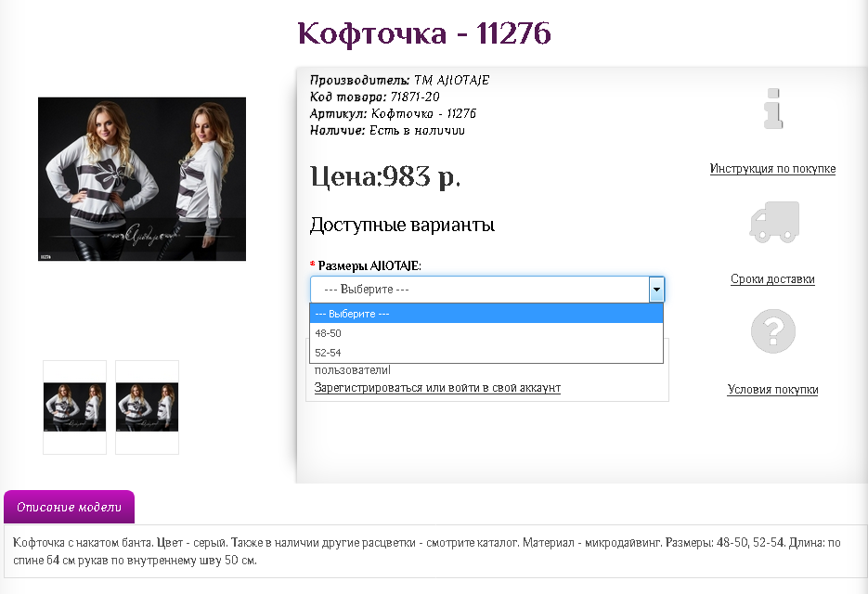
Task: Click the delivery truck icon
Action: 774,222
